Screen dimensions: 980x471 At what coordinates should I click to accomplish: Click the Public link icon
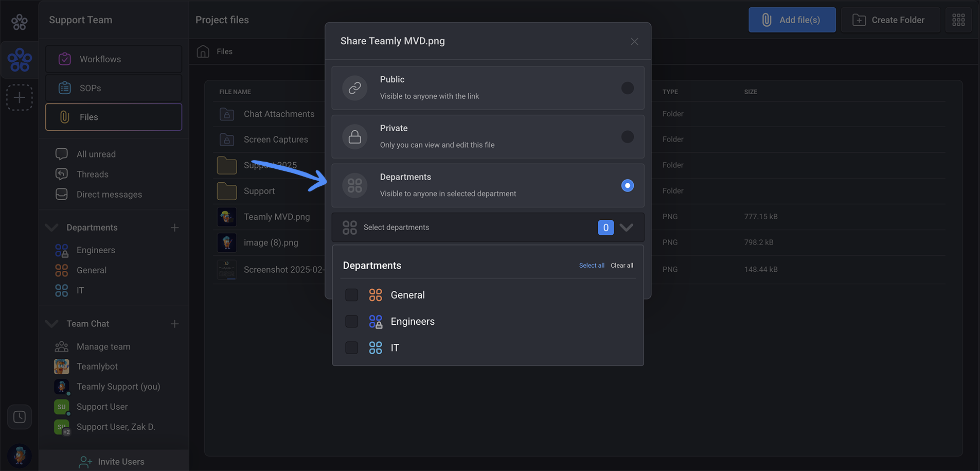pos(355,88)
